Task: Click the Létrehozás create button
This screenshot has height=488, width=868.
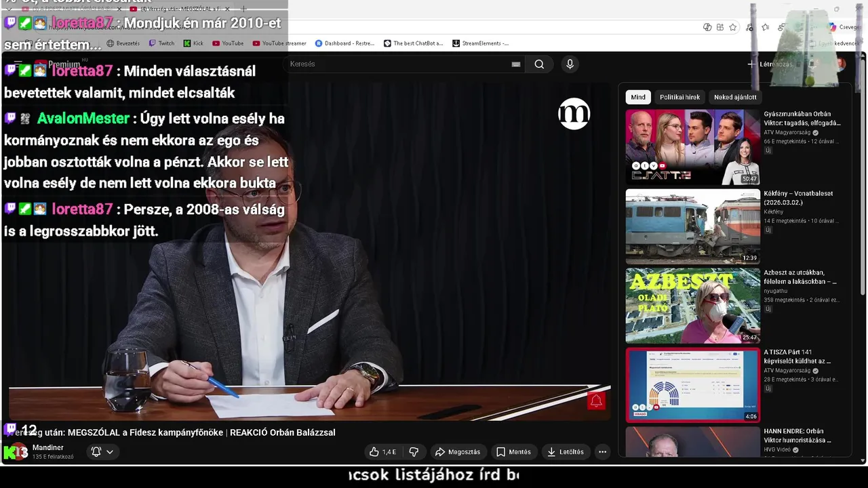Action: coord(770,64)
